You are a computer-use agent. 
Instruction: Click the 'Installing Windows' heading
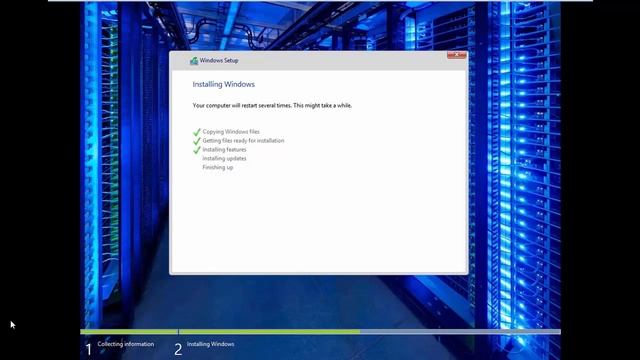coord(224,84)
